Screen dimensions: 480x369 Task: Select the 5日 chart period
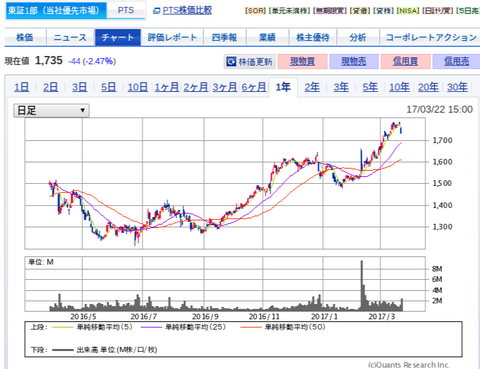[109, 87]
